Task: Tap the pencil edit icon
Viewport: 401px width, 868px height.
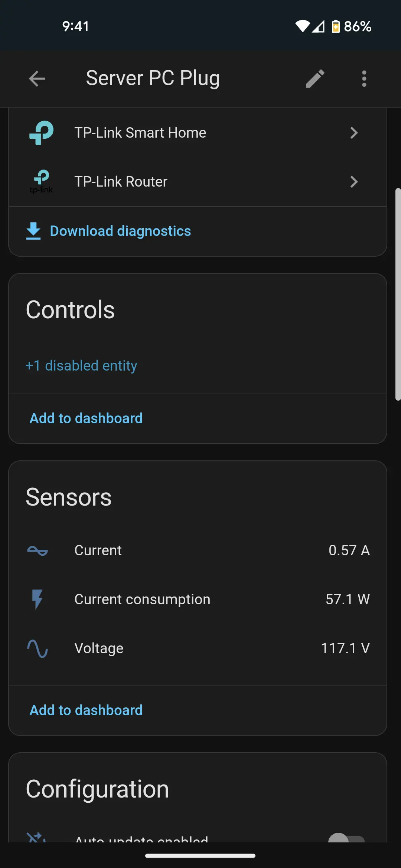Action: point(315,79)
